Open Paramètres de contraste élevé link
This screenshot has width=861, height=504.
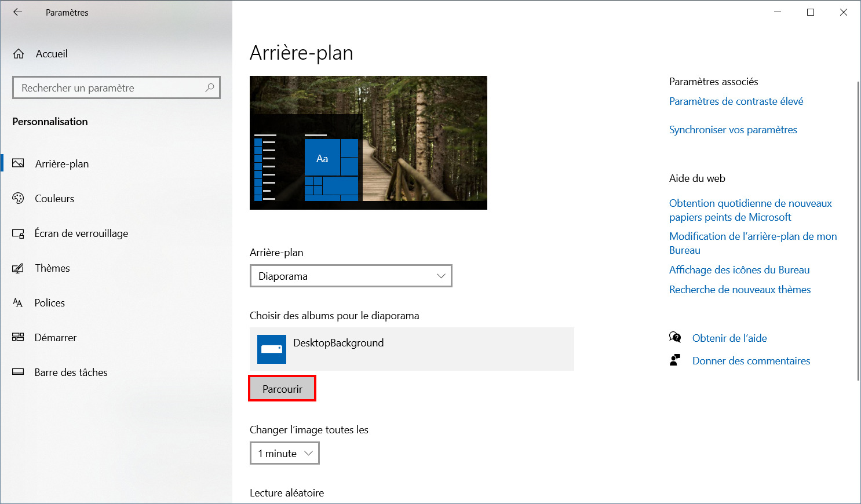click(736, 101)
